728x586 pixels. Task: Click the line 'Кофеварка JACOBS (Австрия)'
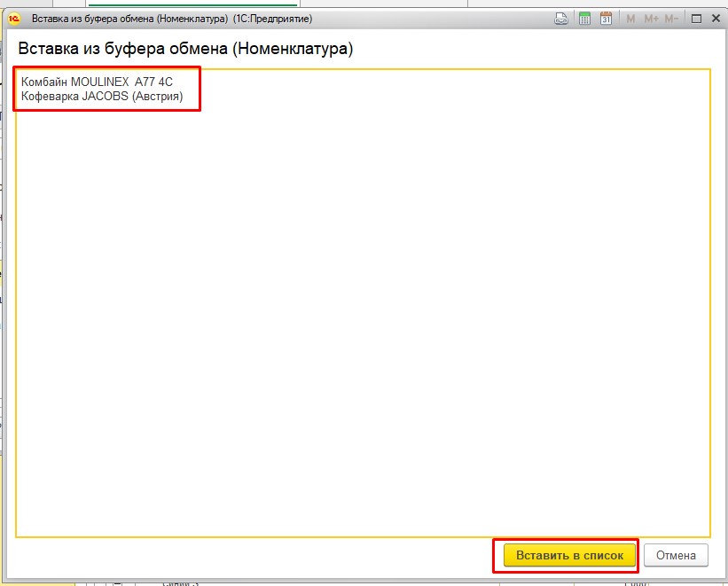102,97
